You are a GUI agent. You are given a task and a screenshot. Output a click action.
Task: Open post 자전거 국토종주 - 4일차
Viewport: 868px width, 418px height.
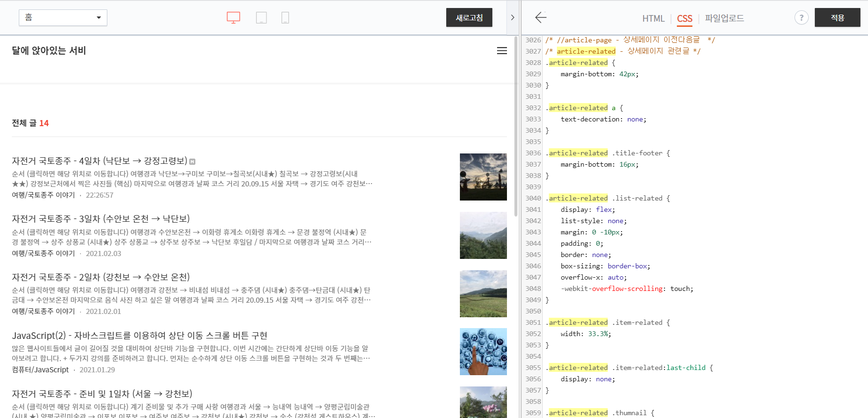pyautogui.click(x=99, y=161)
